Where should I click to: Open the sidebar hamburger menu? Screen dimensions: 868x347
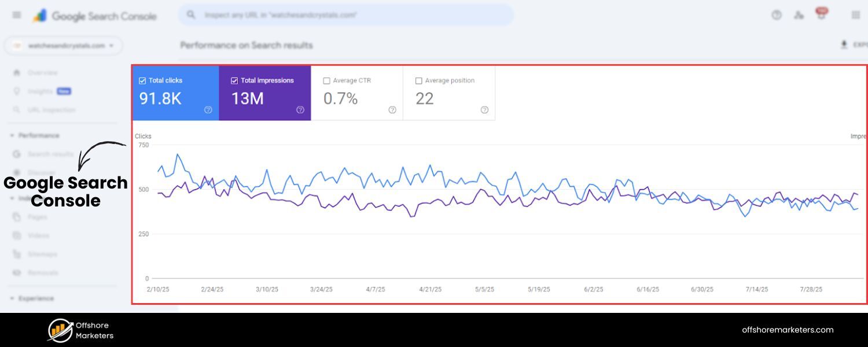(16, 15)
